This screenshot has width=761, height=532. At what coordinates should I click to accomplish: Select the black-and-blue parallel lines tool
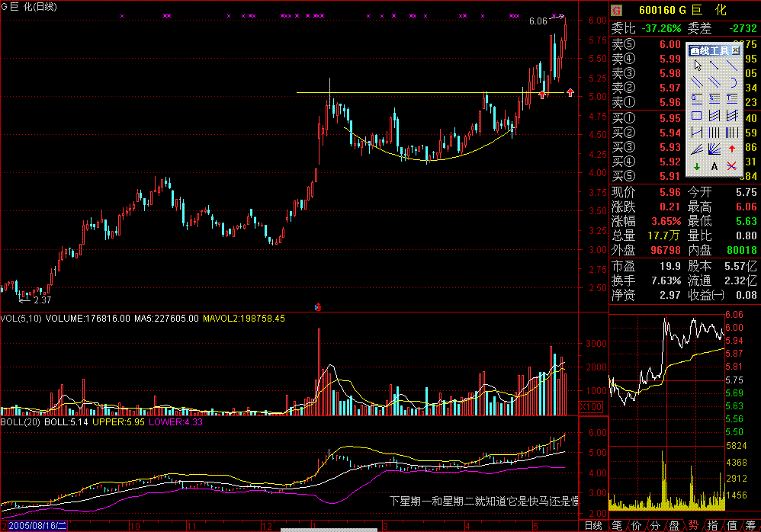pyautogui.click(x=698, y=82)
